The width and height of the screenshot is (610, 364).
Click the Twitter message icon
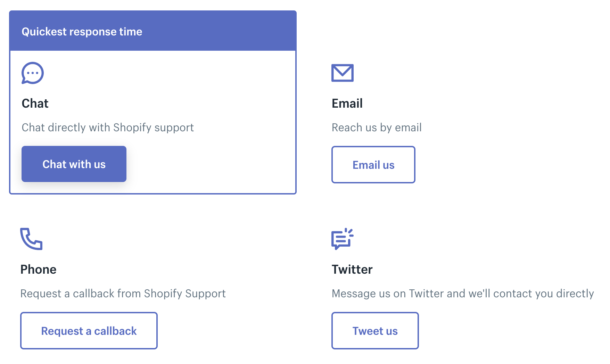point(342,239)
